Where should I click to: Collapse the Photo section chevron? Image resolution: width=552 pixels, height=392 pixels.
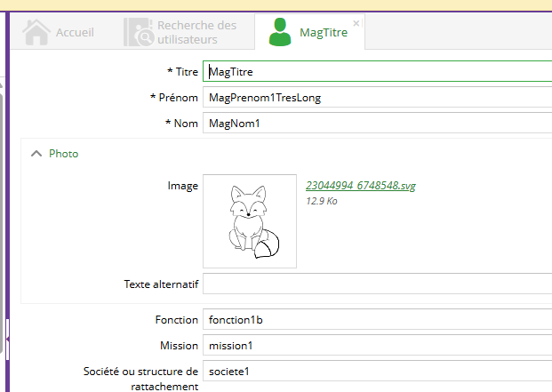[x=36, y=154]
